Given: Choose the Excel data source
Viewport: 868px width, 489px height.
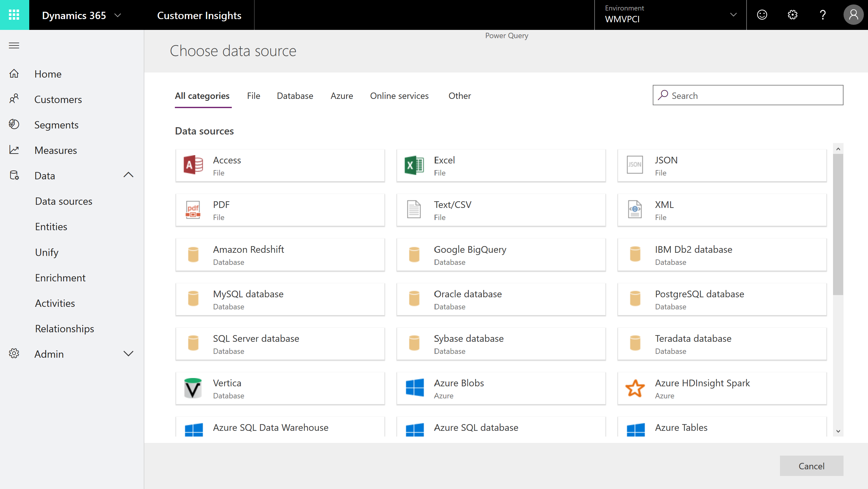Looking at the screenshot, I should click(x=501, y=165).
